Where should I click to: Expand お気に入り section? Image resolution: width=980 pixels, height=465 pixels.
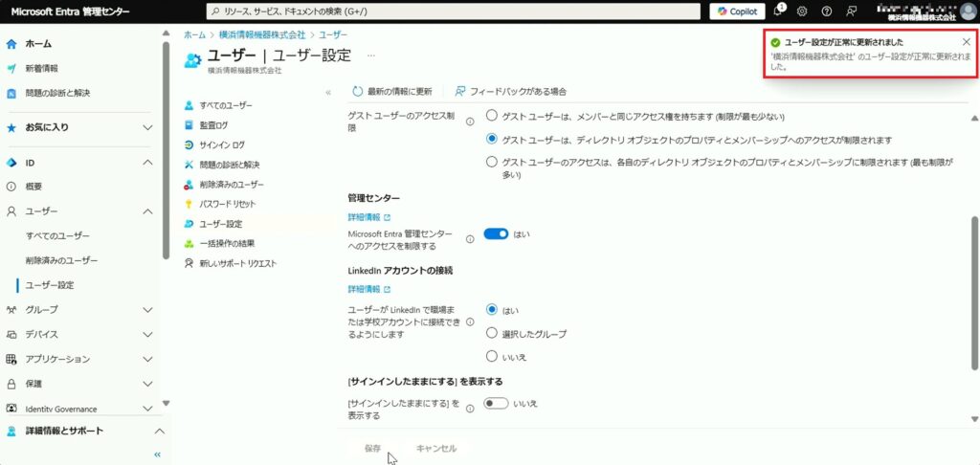[x=147, y=127]
